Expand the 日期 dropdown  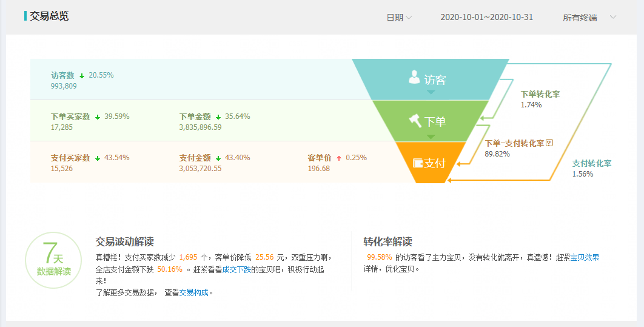click(x=399, y=17)
